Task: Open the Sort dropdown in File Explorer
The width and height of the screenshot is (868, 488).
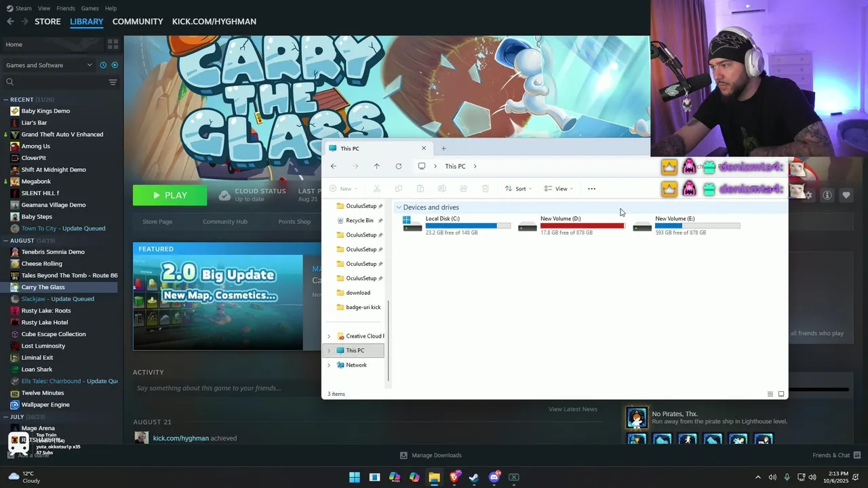Action: (519, 189)
